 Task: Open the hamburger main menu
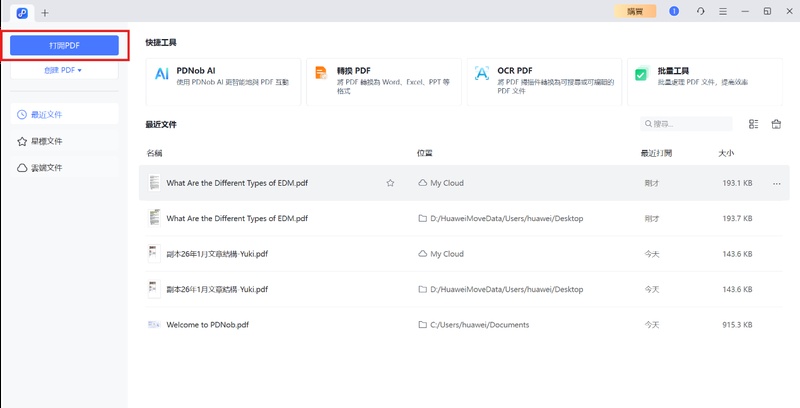(x=723, y=11)
